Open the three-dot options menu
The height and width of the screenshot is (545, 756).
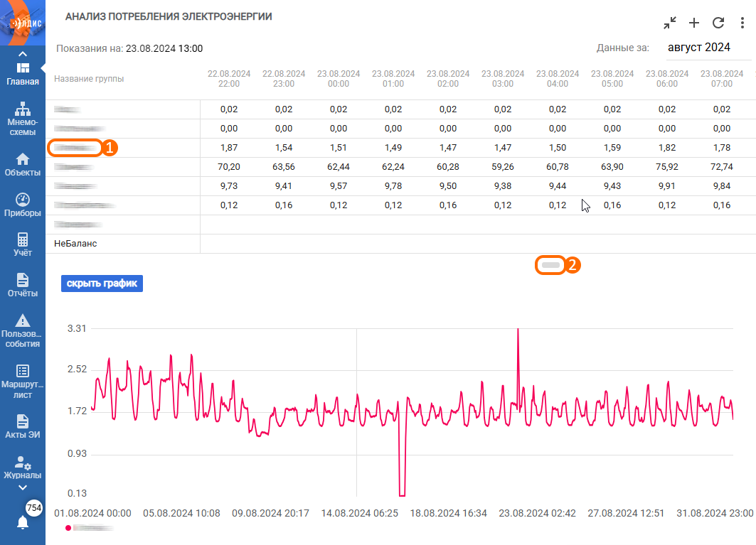tap(742, 23)
